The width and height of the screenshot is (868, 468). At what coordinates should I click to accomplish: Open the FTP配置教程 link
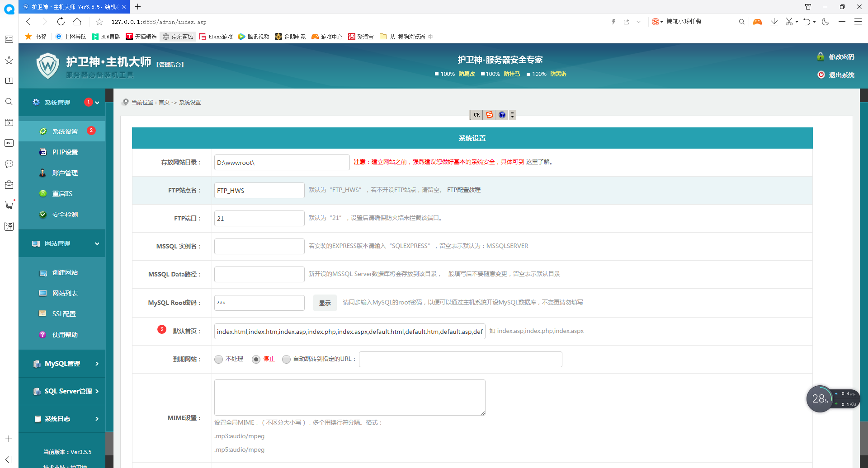click(463, 190)
